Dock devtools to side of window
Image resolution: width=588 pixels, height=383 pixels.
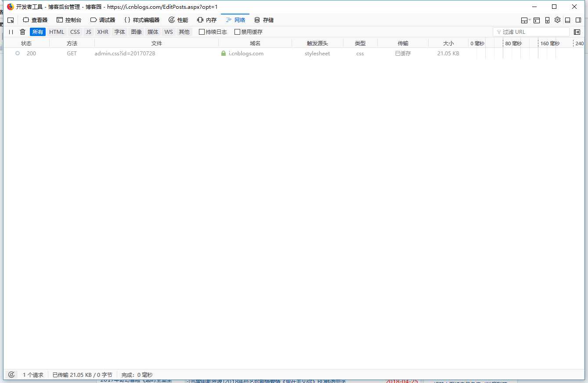point(578,20)
